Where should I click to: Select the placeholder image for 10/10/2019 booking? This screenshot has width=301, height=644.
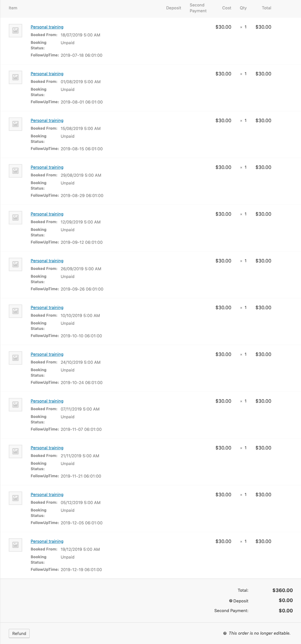coord(15,311)
